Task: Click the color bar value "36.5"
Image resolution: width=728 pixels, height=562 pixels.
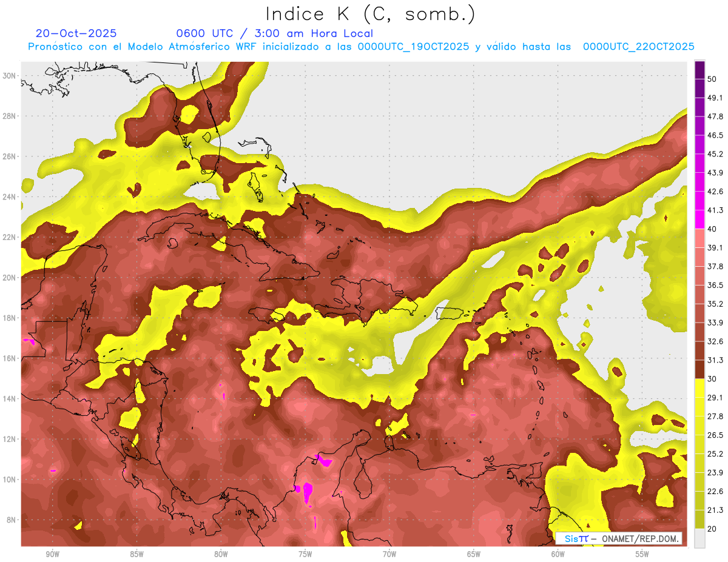Action: 715,285
